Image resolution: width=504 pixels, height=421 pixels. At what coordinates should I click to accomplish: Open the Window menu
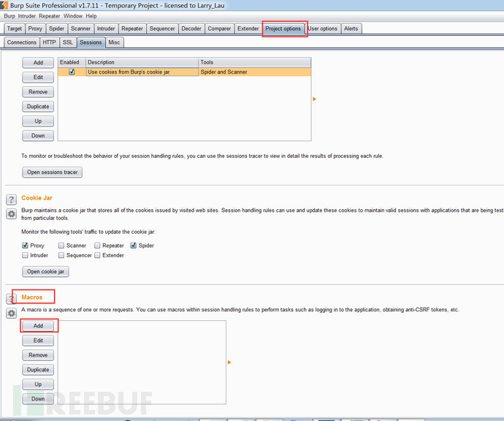point(73,16)
